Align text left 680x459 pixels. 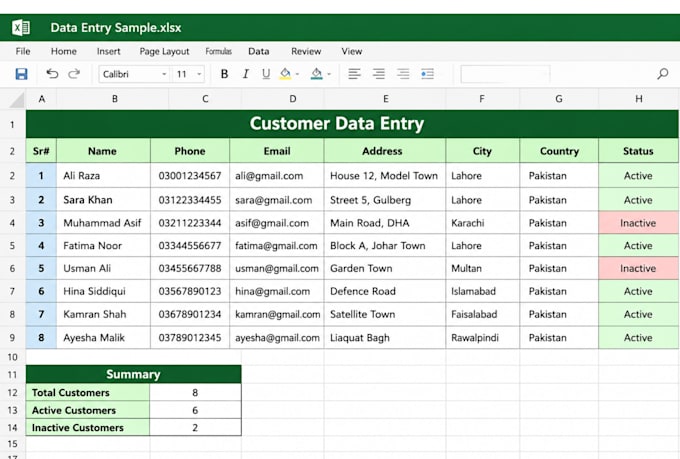point(354,74)
